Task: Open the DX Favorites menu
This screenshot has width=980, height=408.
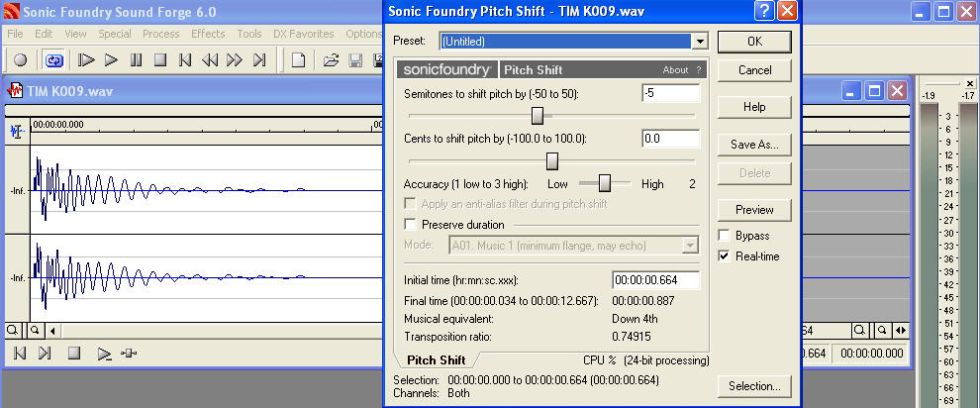Action: pos(304,34)
